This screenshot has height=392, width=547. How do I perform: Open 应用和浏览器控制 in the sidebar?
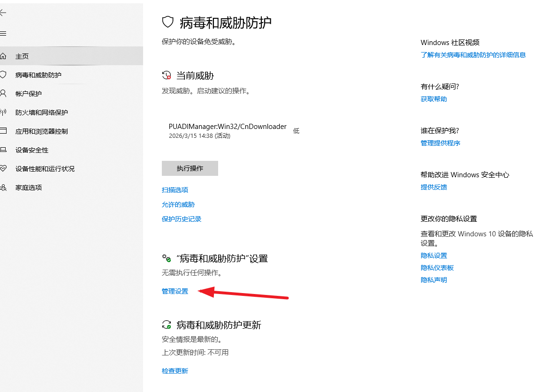click(71, 131)
